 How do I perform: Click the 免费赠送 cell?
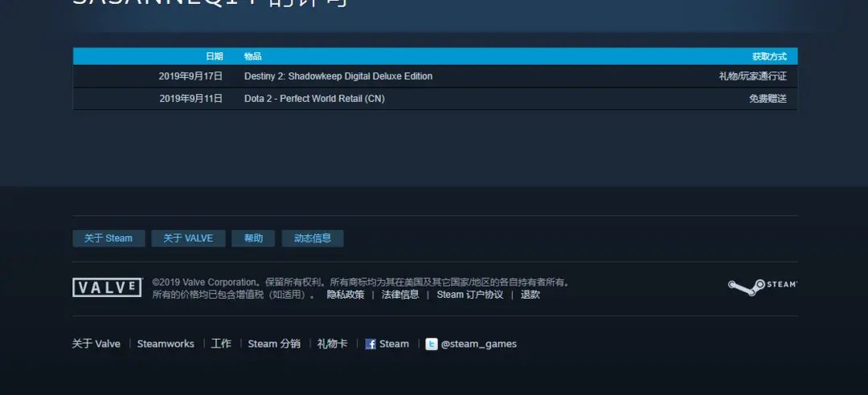coord(768,99)
